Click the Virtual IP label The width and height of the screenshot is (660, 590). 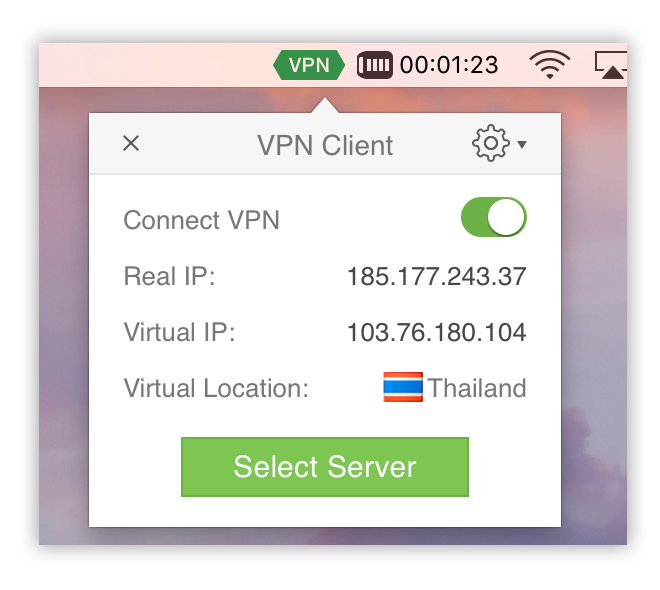[179, 332]
